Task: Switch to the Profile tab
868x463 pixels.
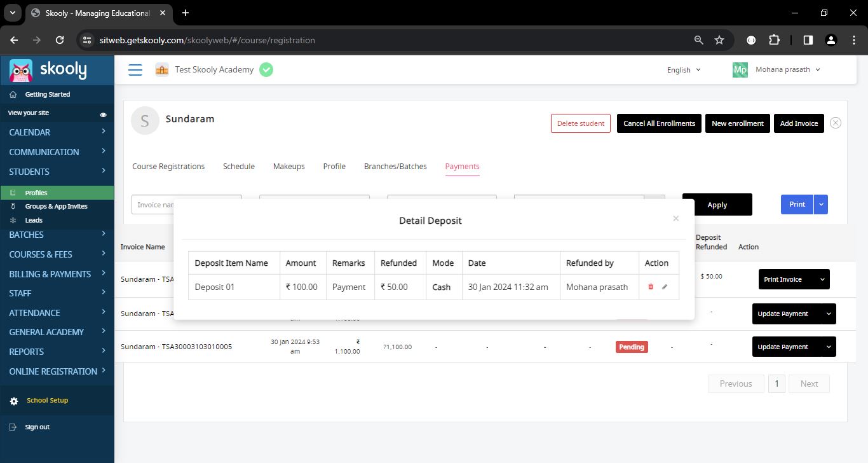Action: pos(334,167)
